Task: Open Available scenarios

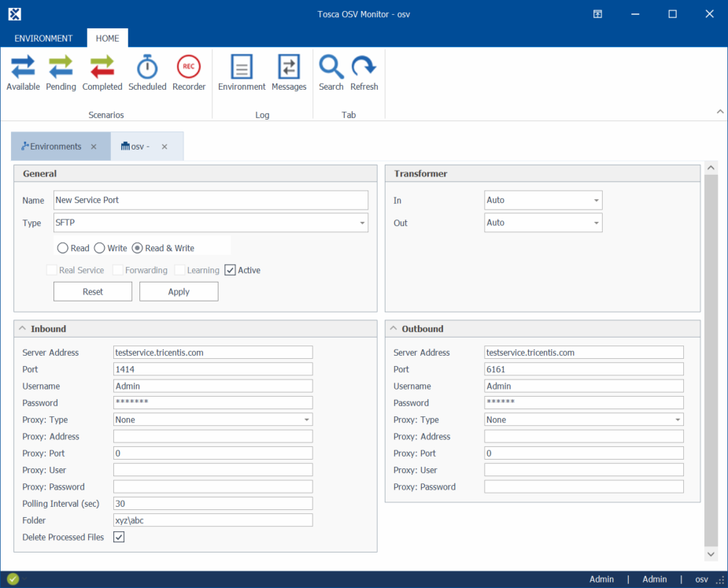Action: (23, 73)
